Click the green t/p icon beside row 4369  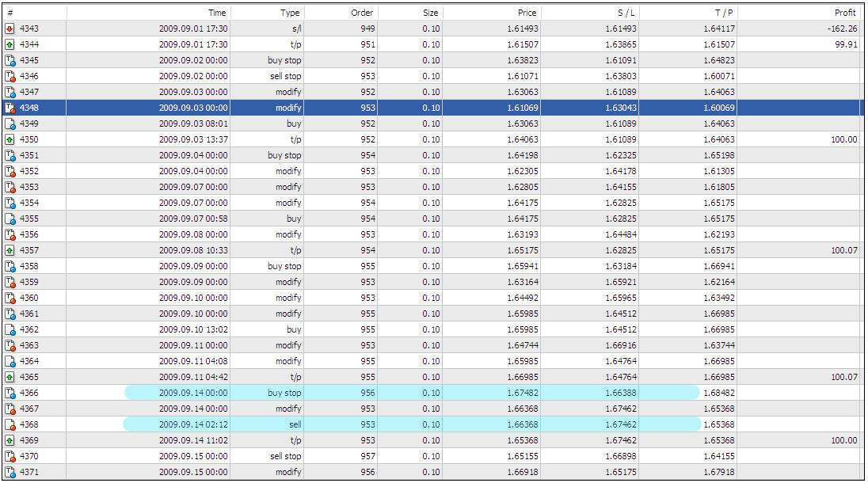(x=10, y=441)
